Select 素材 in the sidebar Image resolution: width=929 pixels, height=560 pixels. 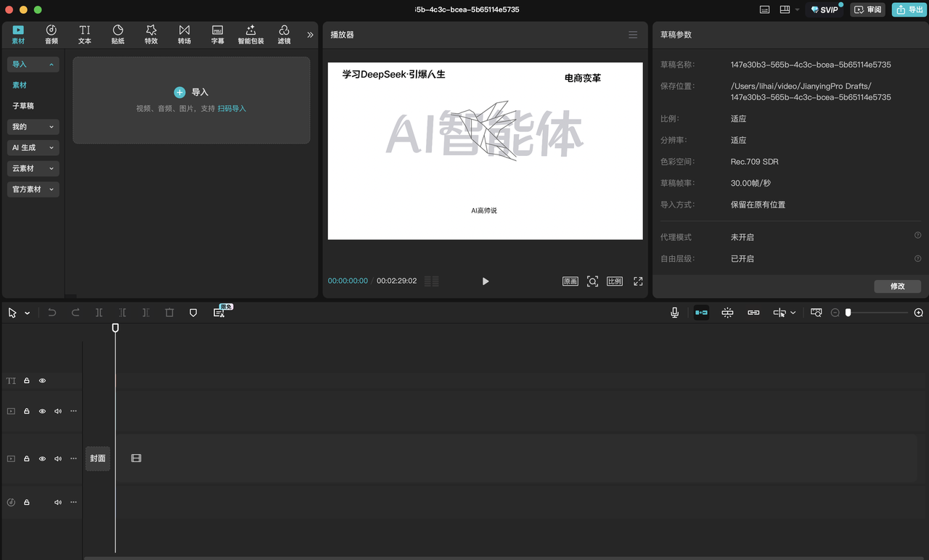(x=20, y=85)
